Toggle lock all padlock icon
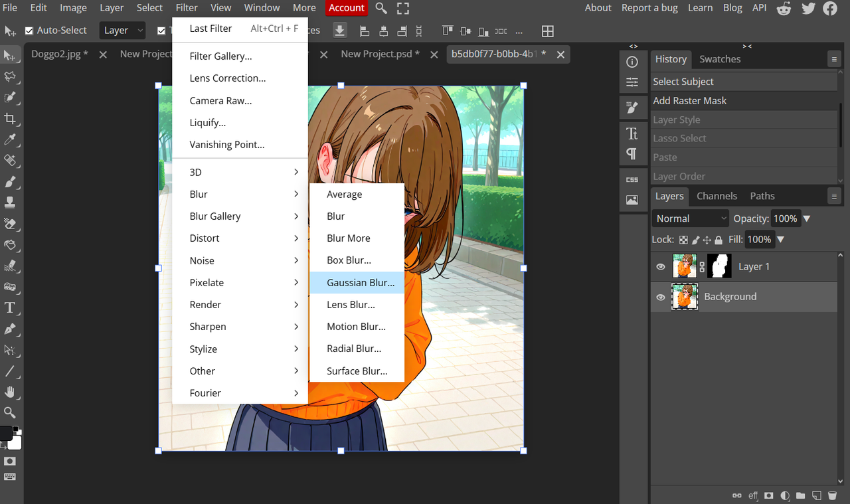The image size is (850, 504). [719, 240]
